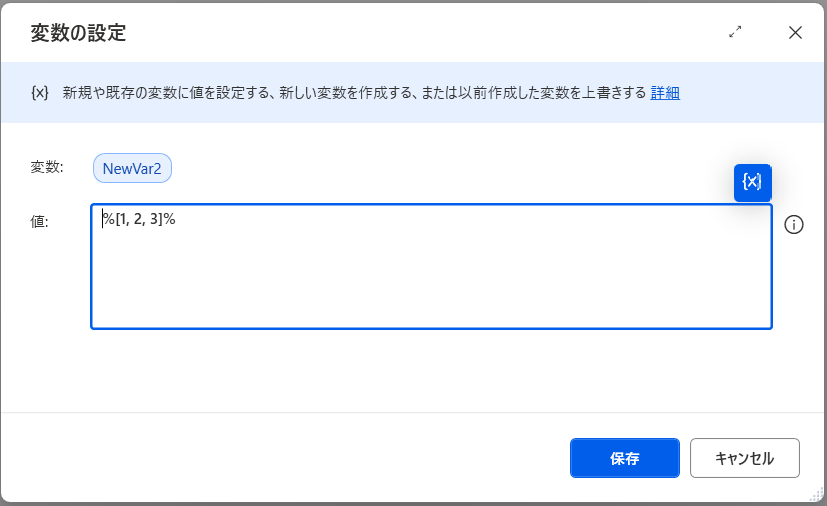Select the NewVar2 variable chip
This screenshot has height=506, width=827.
pyautogui.click(x=132, y=168)
